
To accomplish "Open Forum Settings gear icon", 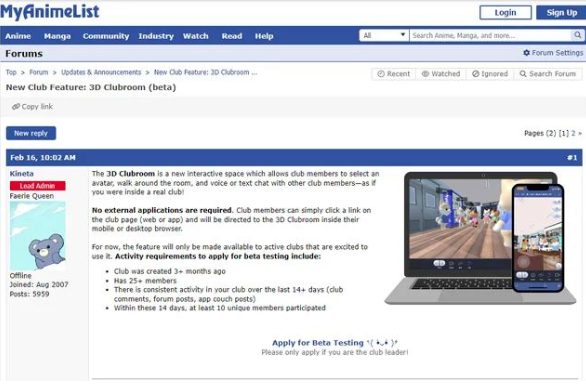I will point(526,53).
